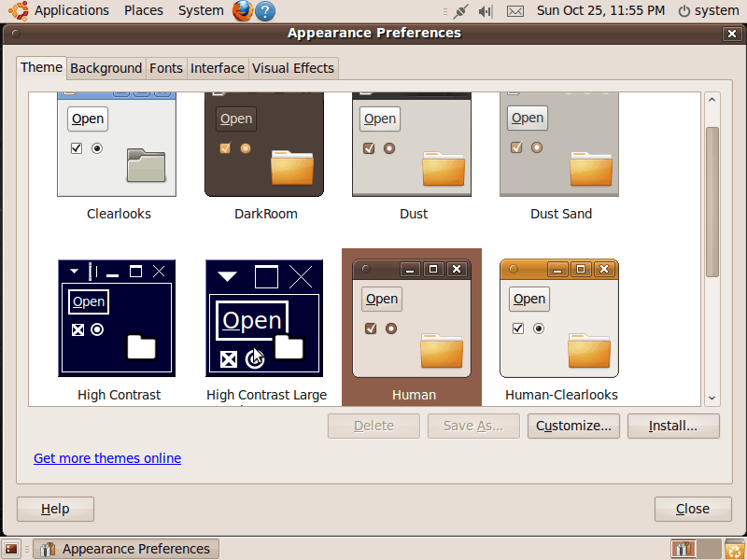Click the network connection tray icon

click(460, 11)
